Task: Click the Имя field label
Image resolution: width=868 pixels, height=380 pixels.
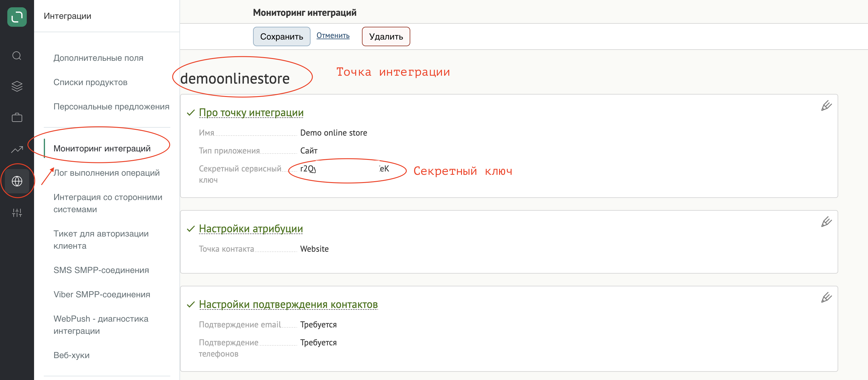Action: click(x=207, y=133)
